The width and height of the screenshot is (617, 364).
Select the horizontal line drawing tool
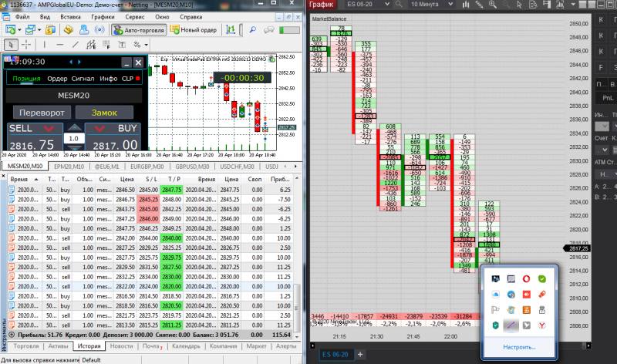(60, 45)
